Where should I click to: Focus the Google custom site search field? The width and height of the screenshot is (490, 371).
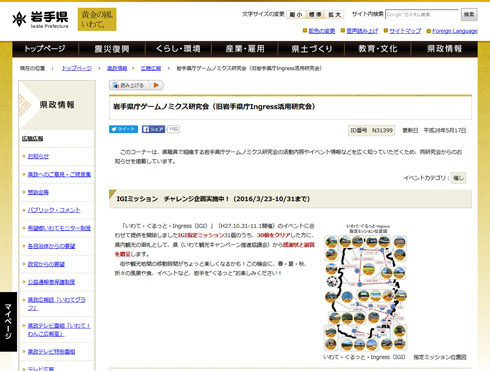(422, 14)
